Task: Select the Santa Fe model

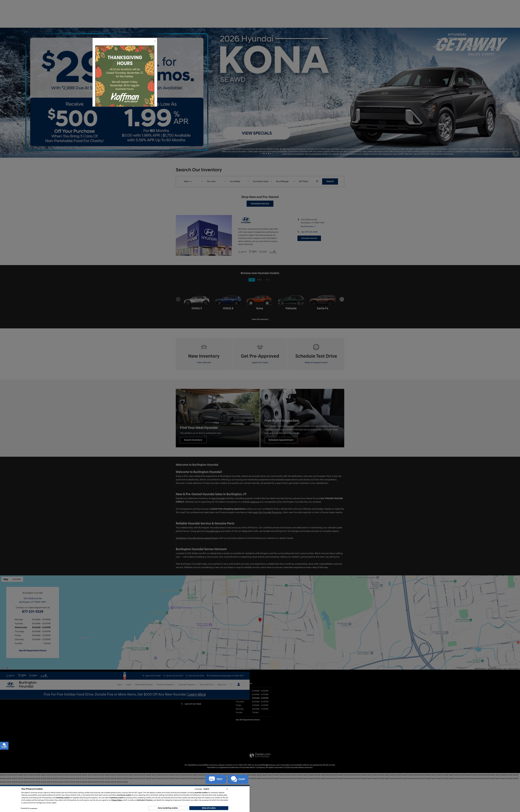Action: pos(323,303)
